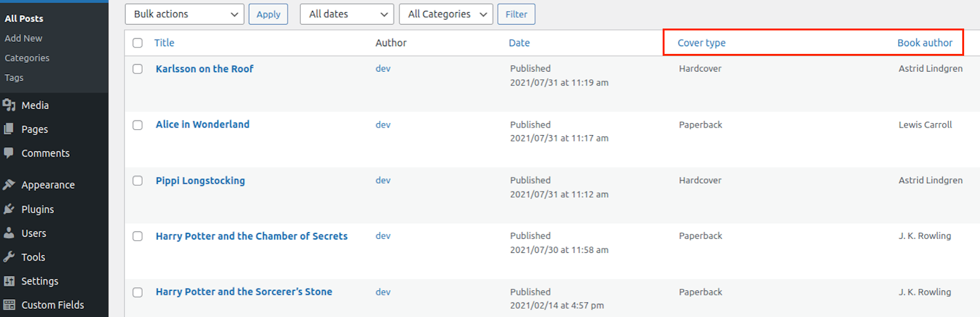The image size is (980, 317).
Task: Check the Alice in Wonderland checkbox
Action: [138, 125]
